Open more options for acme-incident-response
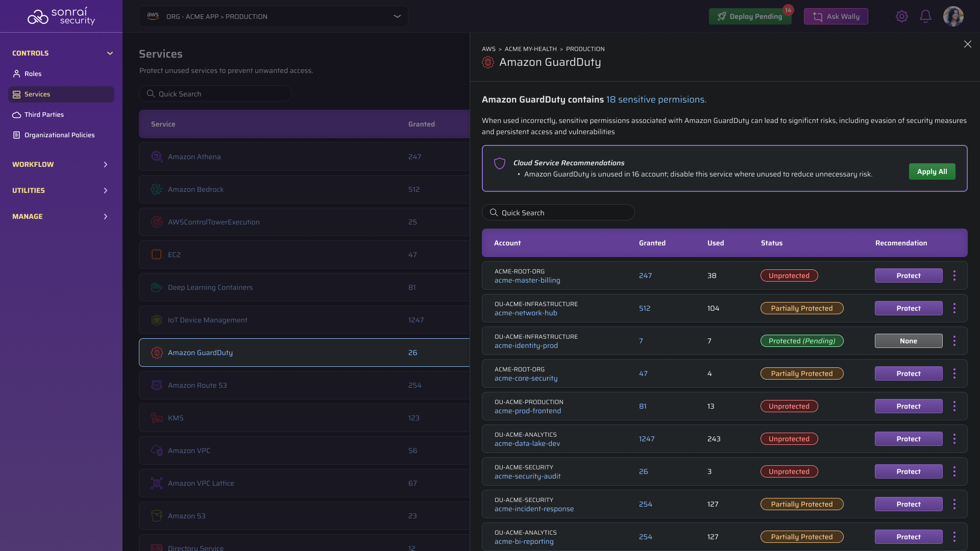The image size is (980, 551). click(954, 504)
